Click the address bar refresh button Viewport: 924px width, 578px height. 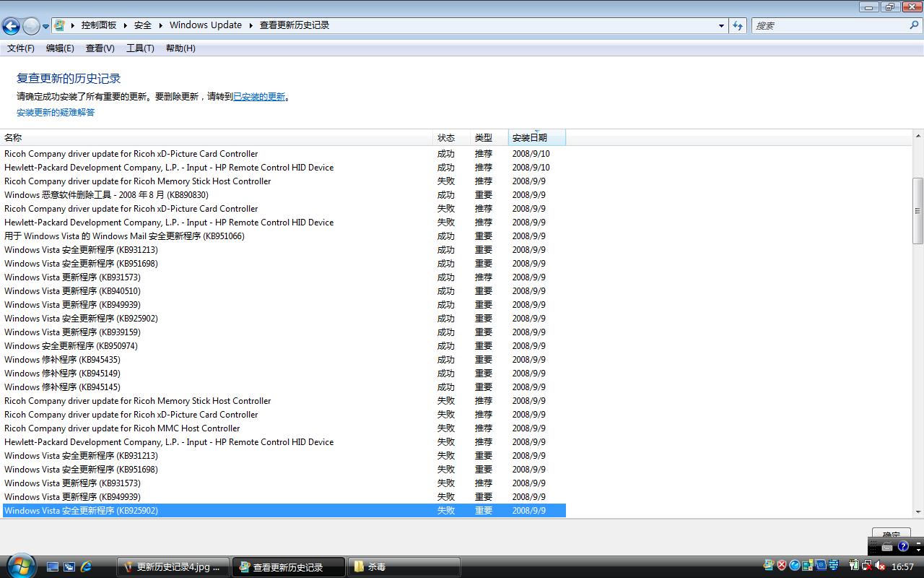[738, 25]
